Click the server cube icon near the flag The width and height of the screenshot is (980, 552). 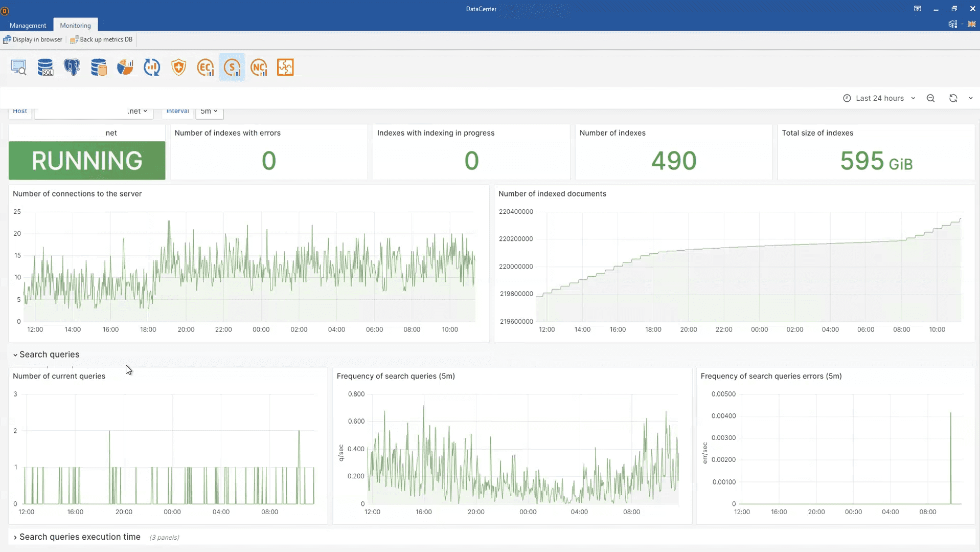[x=953, y=24]
